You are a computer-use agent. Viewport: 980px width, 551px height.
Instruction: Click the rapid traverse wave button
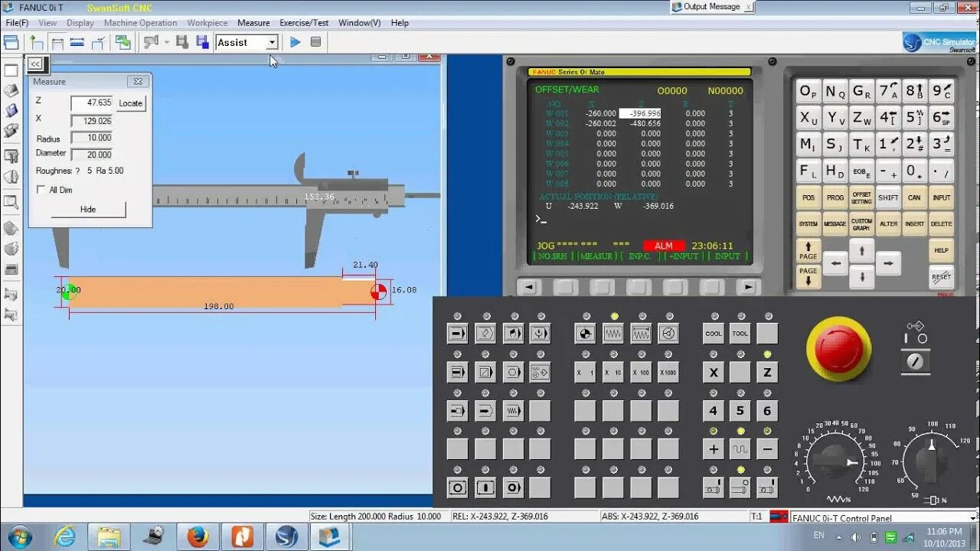(740, 449)
